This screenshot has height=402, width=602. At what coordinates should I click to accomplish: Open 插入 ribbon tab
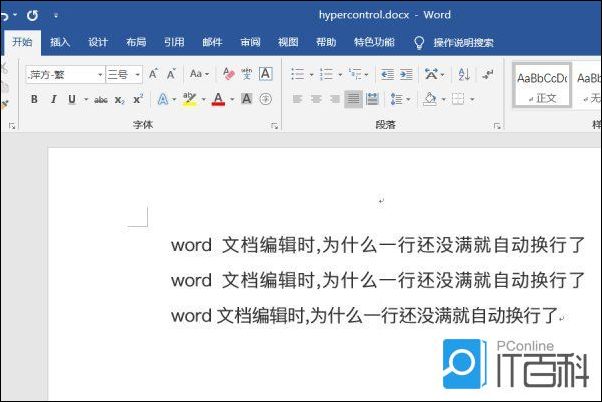60,42
